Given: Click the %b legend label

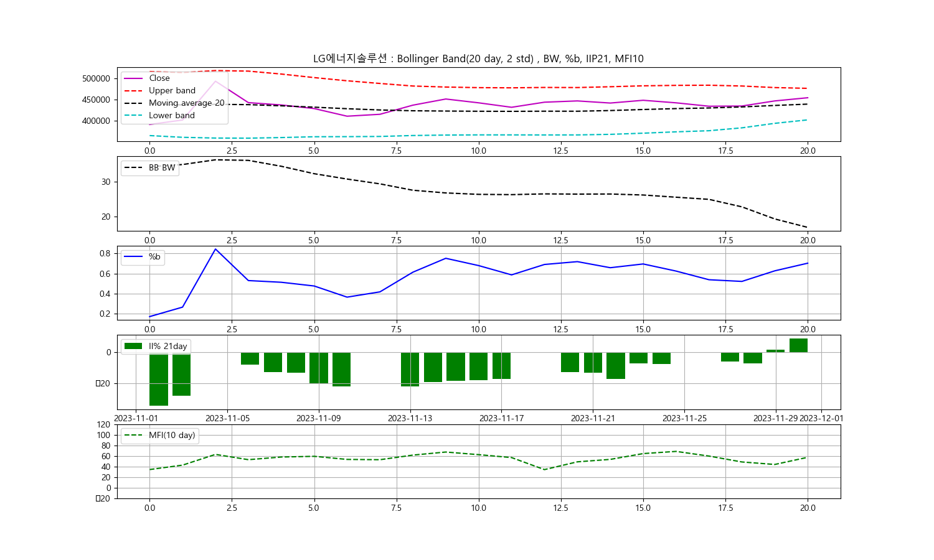Looking at the screenshot, I should pos(154,256).
